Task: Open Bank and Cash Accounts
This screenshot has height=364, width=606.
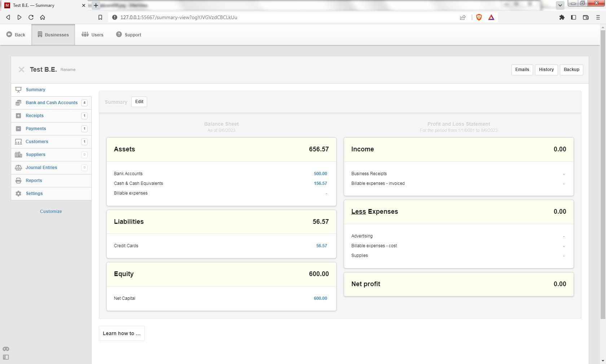Action: (x=51, y=103)
